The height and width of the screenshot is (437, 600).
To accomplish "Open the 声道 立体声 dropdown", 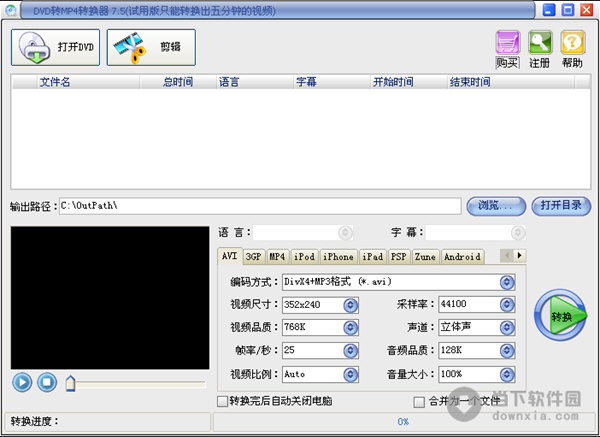I will tap(507, 328).
